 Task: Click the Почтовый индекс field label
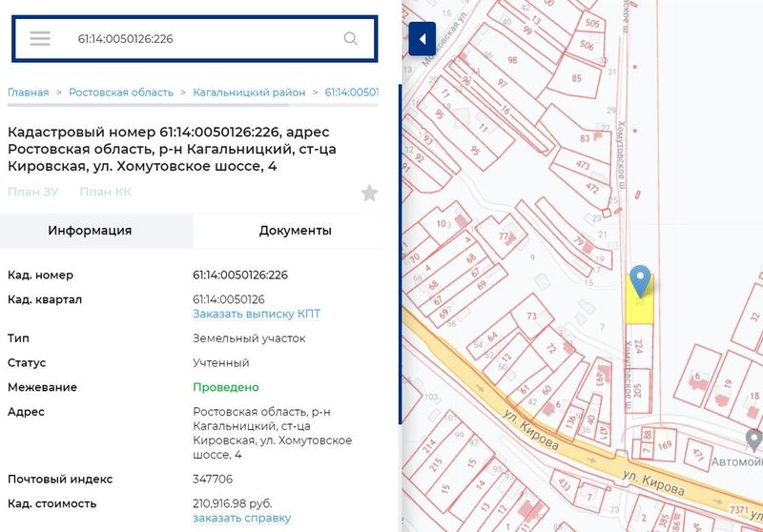coord(60,480)
